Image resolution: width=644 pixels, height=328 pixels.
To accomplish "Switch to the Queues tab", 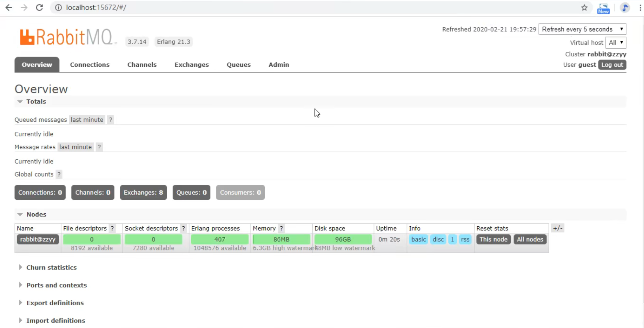I will point(239,65).
